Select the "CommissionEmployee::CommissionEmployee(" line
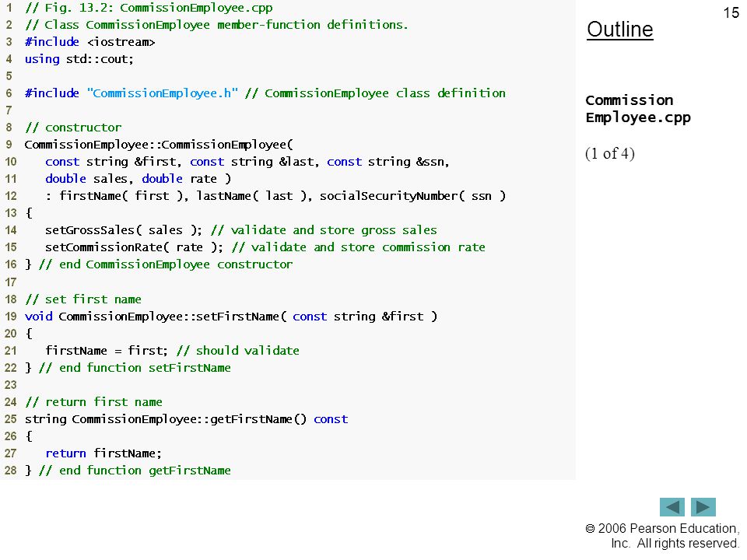747x560 pixels. pyautogui.click(x=159, y=145)
